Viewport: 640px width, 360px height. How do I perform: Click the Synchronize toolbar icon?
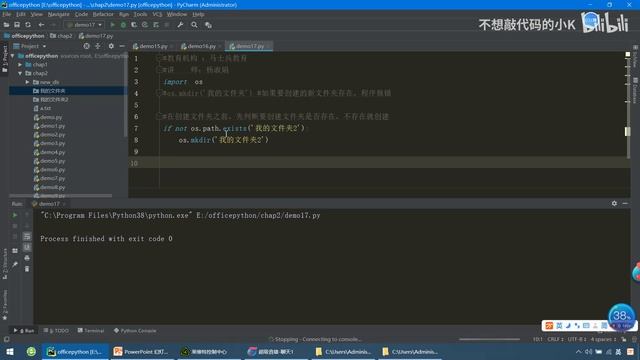[28, 25]
